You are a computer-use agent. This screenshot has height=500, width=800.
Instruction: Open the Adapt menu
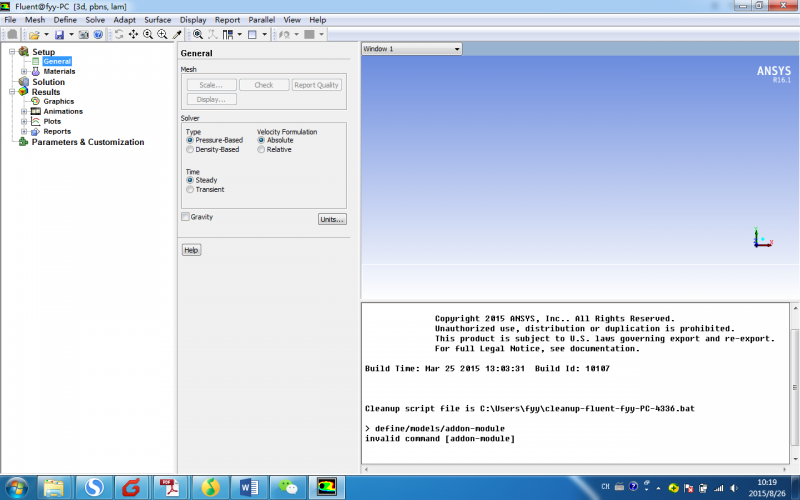pos(124,20)
